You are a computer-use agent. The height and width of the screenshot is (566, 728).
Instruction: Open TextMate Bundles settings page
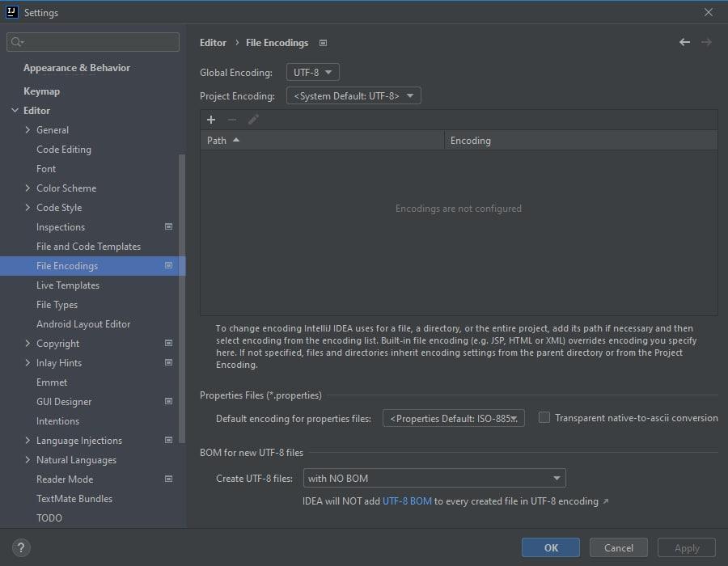(x=74, y=499)
